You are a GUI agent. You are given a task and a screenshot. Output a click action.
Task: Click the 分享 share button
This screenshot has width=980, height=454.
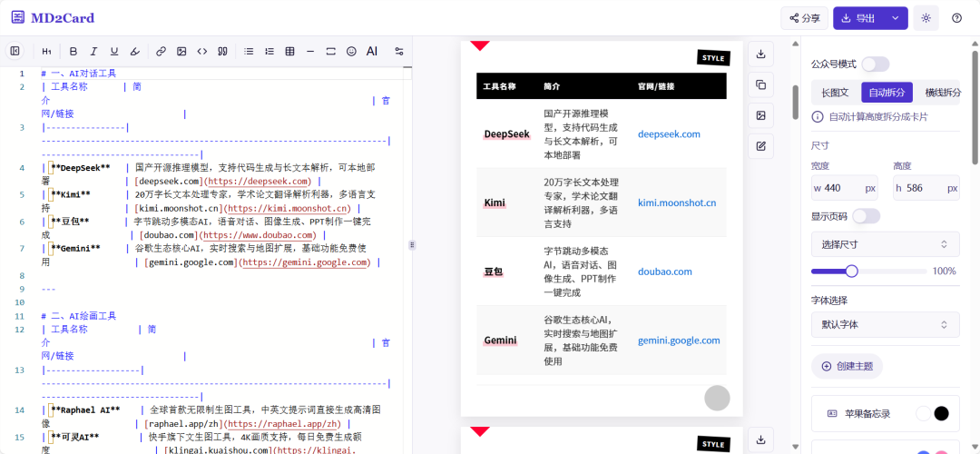point(804,18)
